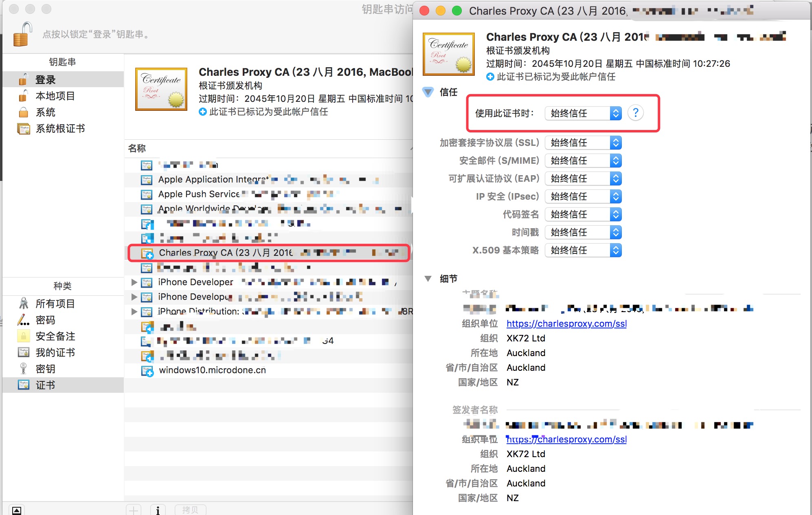Select Apple Worldwide Developer certificate row

click(269, 209)
